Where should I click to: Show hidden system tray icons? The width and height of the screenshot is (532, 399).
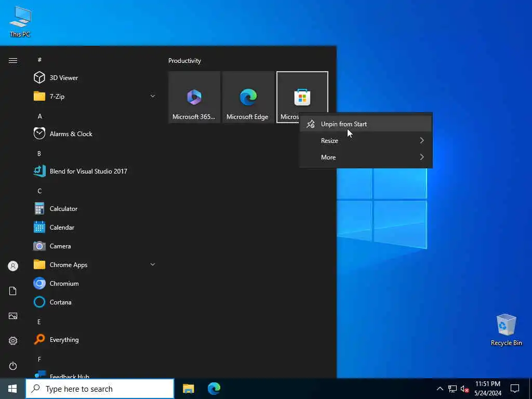pyautogui.click(x=440, y=389)
